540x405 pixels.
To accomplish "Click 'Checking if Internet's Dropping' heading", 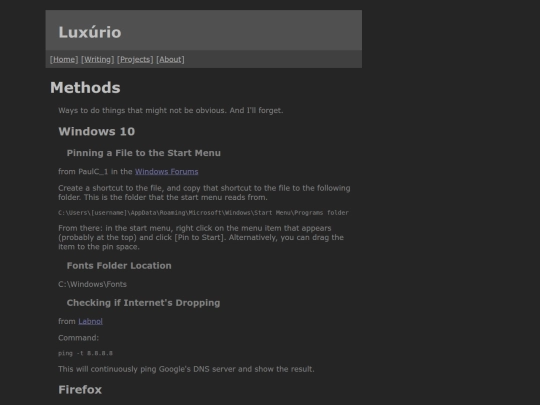I will coord(143,303).
